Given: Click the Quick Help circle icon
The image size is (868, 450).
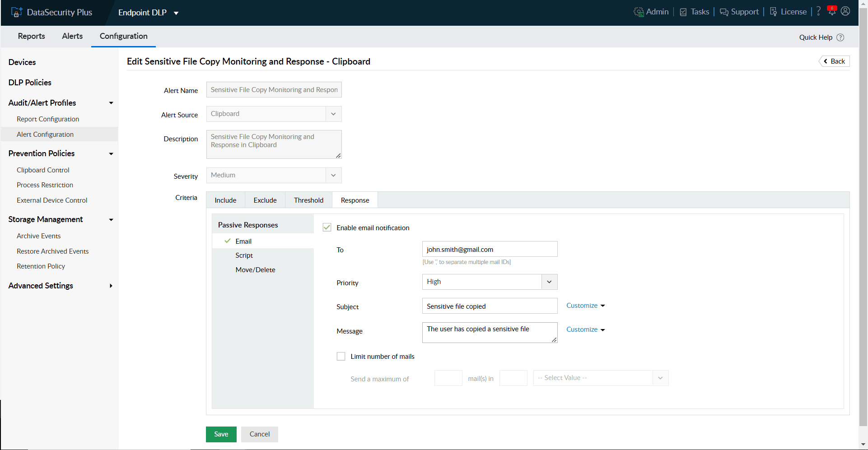Looking at the screenshot, I should pos(840,37).
